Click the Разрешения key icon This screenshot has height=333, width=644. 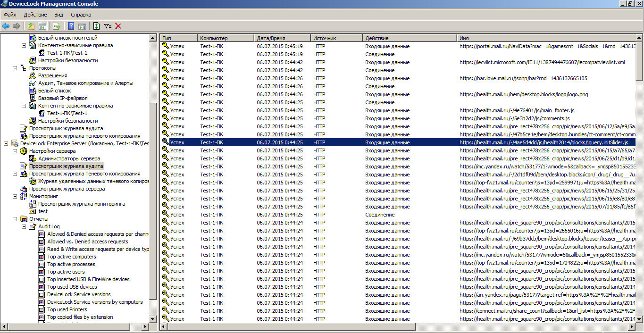pyautogui.click(x=33, y=75)
